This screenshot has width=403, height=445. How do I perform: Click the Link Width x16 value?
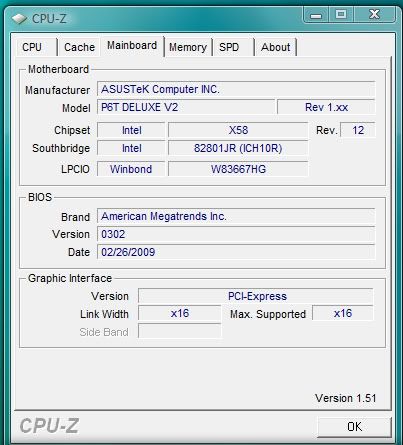coord(179,314)
